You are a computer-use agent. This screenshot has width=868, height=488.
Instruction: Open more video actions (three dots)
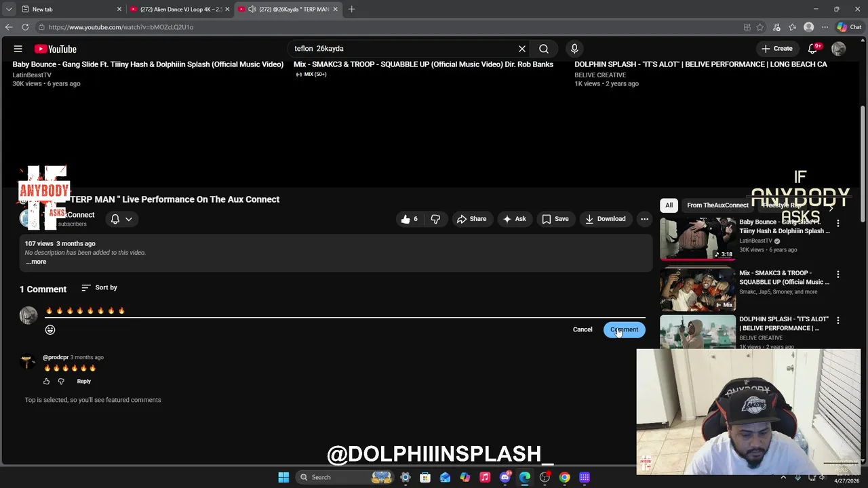tap(644, 219)
